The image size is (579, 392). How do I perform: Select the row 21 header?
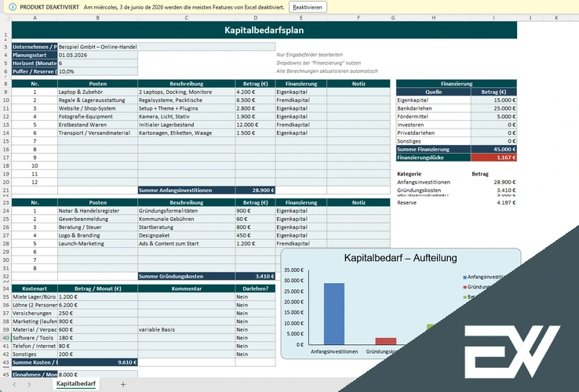(x=5, y=191)
